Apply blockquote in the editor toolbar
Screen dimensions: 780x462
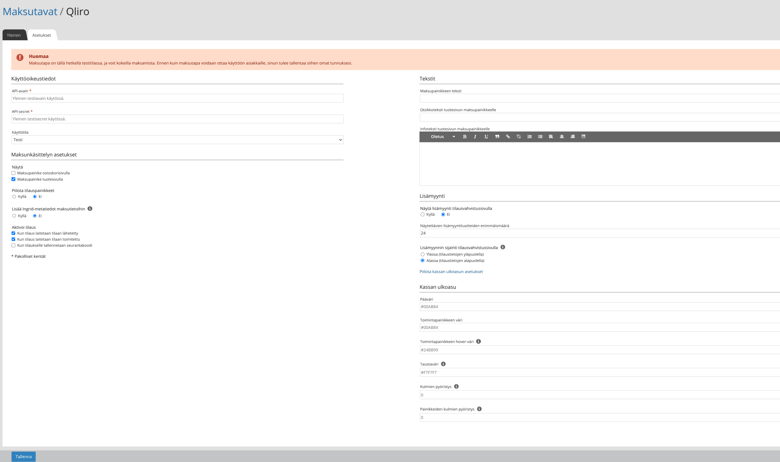(x=497, y=137)
